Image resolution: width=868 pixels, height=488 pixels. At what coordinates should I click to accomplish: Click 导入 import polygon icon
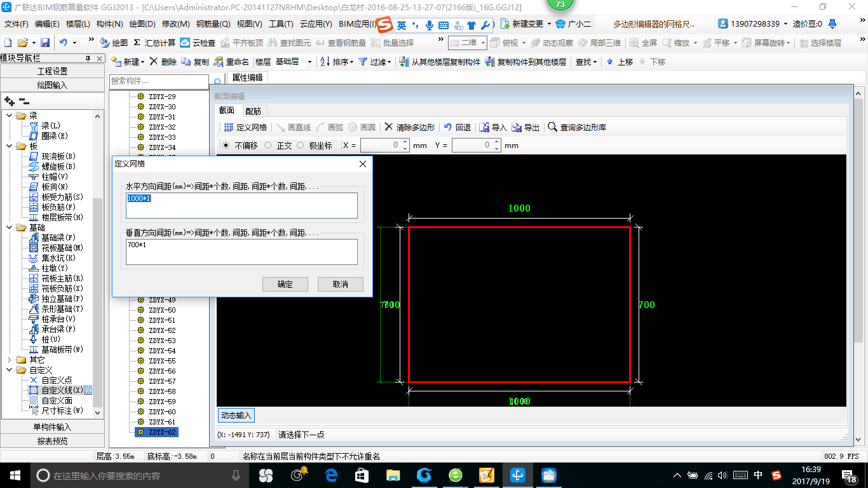pyautogui.click(x=493, y=127)
